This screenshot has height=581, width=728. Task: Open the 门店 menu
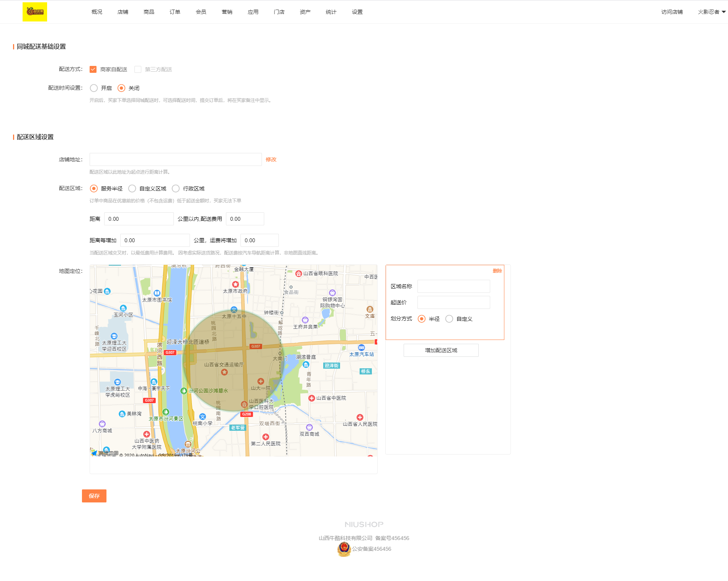click(x=279, y=12)
